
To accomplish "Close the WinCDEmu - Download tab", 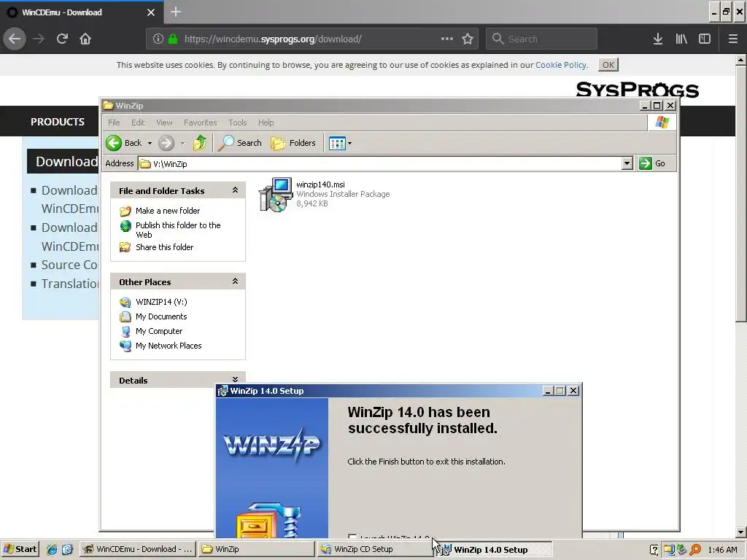I will point(151,12).
